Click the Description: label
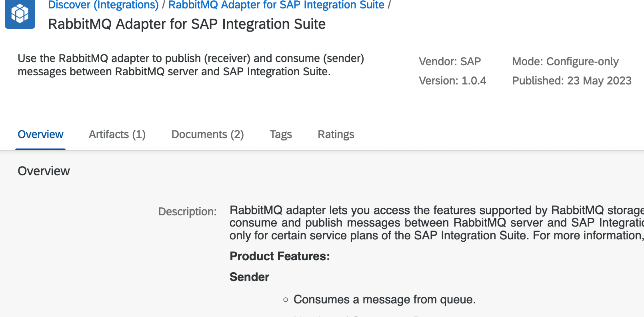The image size is (644, 317). pyautogui.click(x=187, y=211)
